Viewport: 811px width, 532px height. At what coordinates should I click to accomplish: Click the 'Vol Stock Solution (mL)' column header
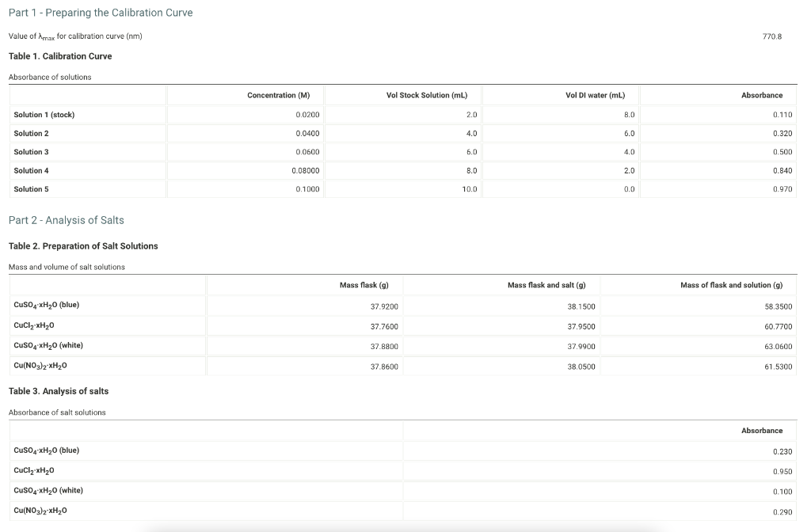coord(427,95)
